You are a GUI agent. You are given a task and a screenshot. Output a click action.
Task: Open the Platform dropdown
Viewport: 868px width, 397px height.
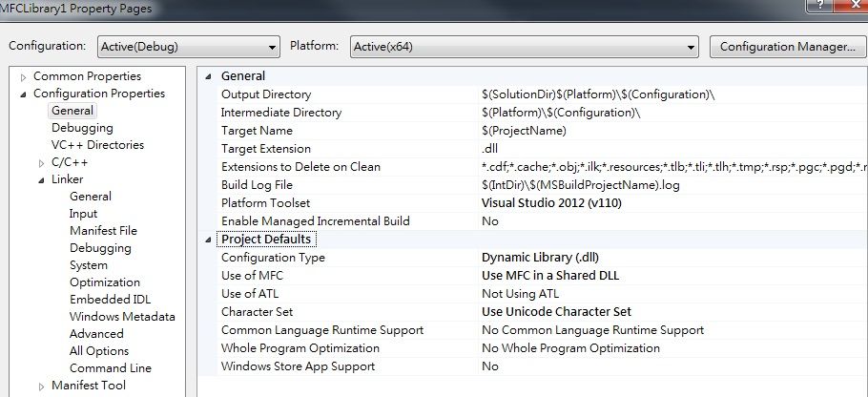click(x=525, y=46)
